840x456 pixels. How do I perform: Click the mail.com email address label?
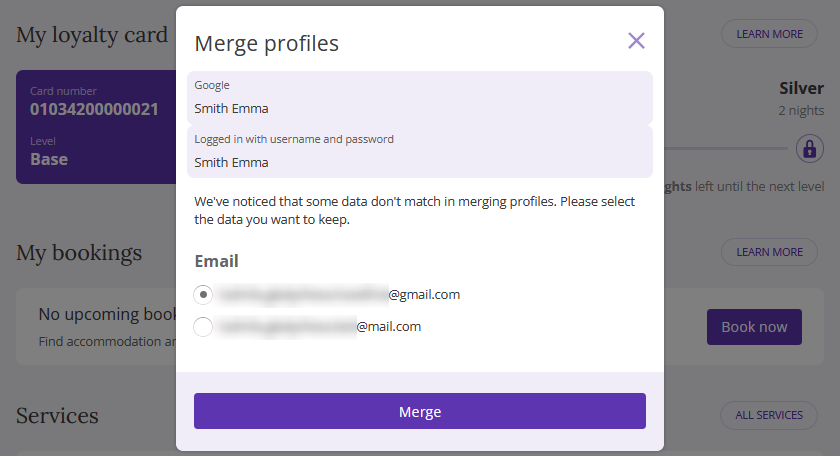click(x=320, y=326)
